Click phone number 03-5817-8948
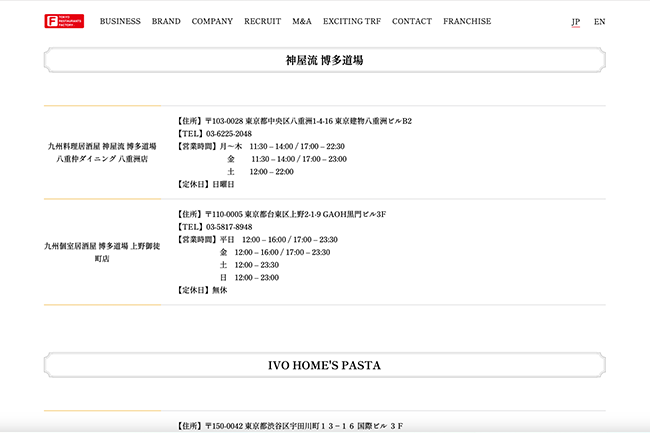This screenshot has width=650, height=433. pos(228,227)
